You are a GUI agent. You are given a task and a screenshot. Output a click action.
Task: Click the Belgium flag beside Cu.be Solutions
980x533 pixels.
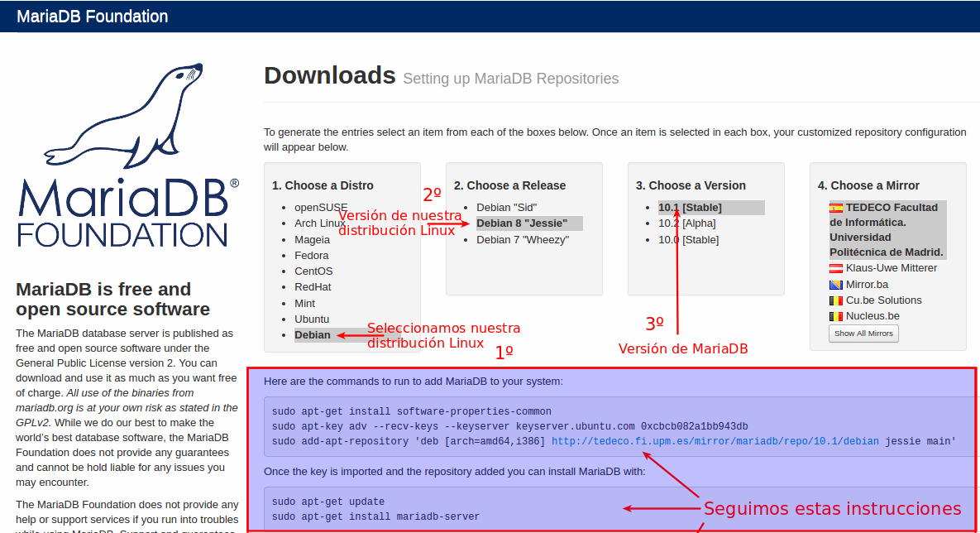[836, 300]
